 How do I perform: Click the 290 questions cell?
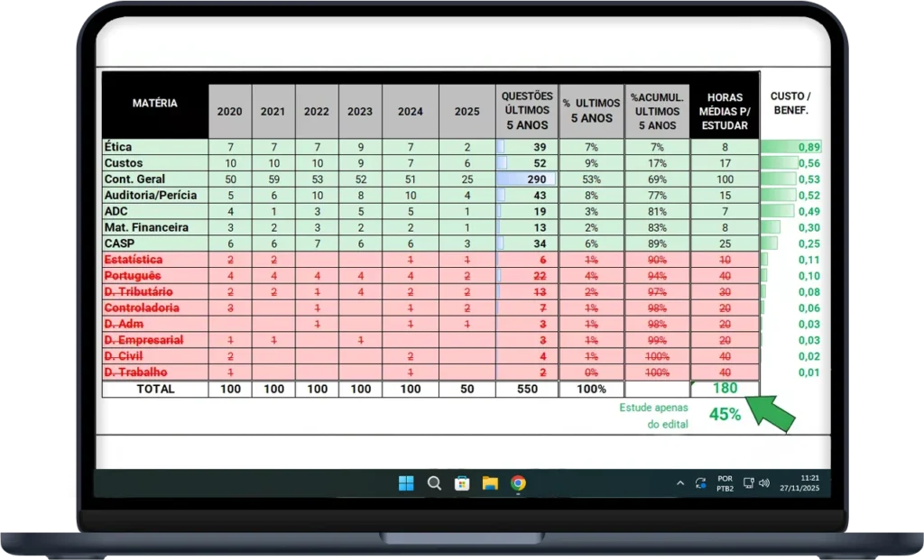point(526,179)
